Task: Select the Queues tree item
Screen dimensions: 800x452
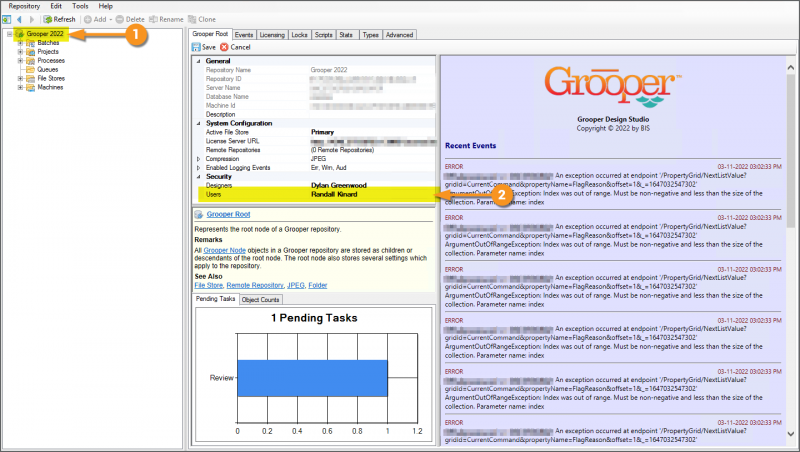Action: tap(47, 69)
